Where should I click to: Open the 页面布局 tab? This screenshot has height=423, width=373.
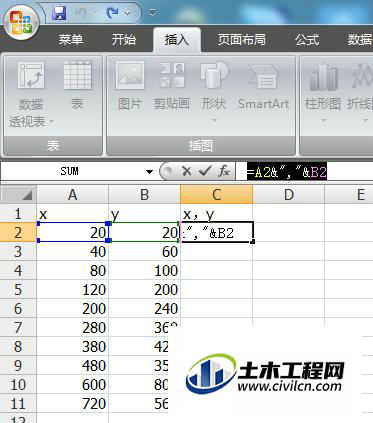(242, 40)
